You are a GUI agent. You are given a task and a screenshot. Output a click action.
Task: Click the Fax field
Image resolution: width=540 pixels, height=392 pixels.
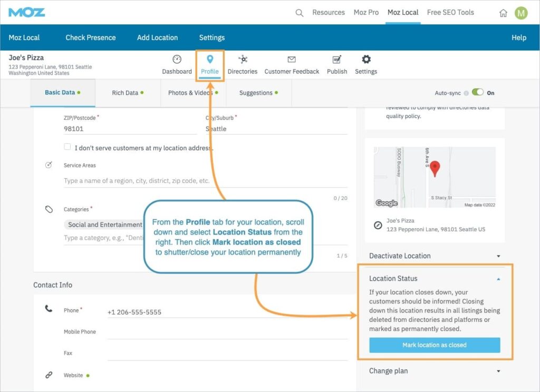click(228, 354)
